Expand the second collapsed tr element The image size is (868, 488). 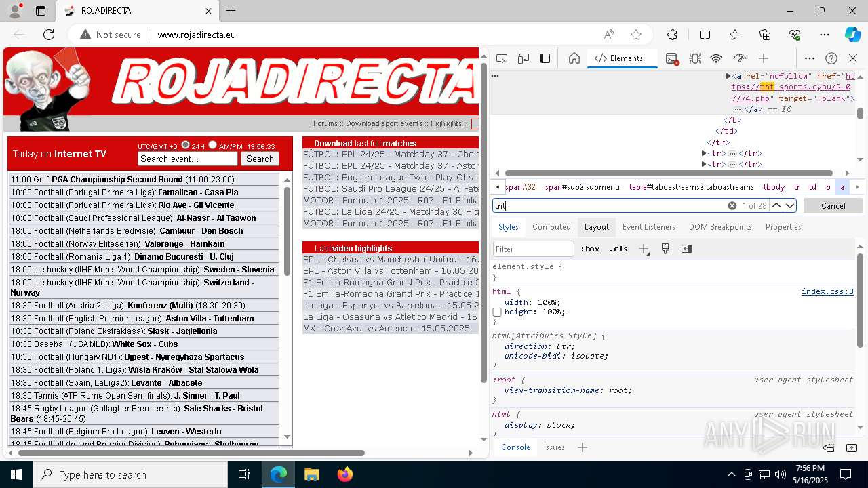tap(704, 164)
